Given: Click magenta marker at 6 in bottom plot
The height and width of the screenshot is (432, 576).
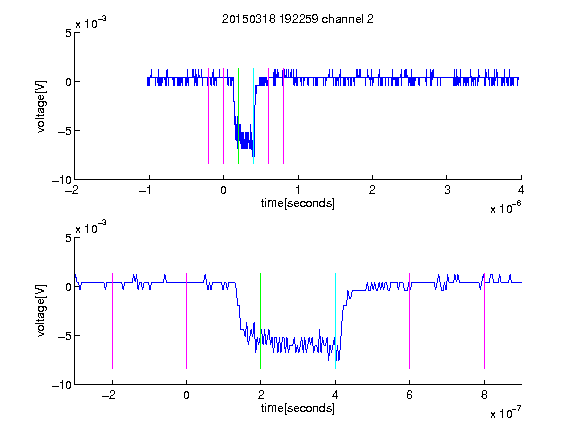Looking at the screenshot, I should 410,321.
